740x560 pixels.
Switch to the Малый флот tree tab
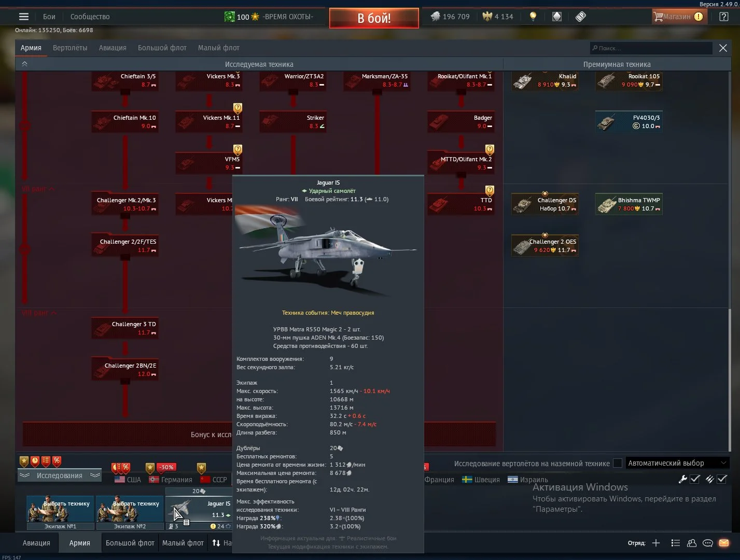[219, 48]
